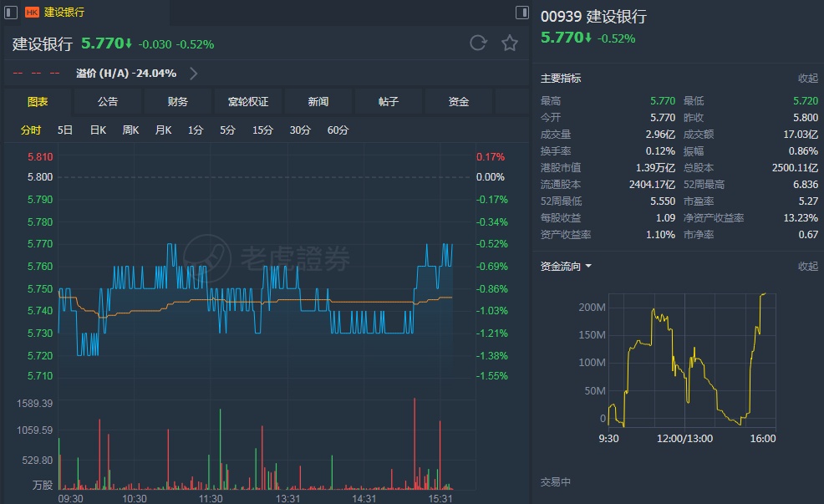Click the refresh icon beside the stock price
The image size is (824, 504).
478,43
